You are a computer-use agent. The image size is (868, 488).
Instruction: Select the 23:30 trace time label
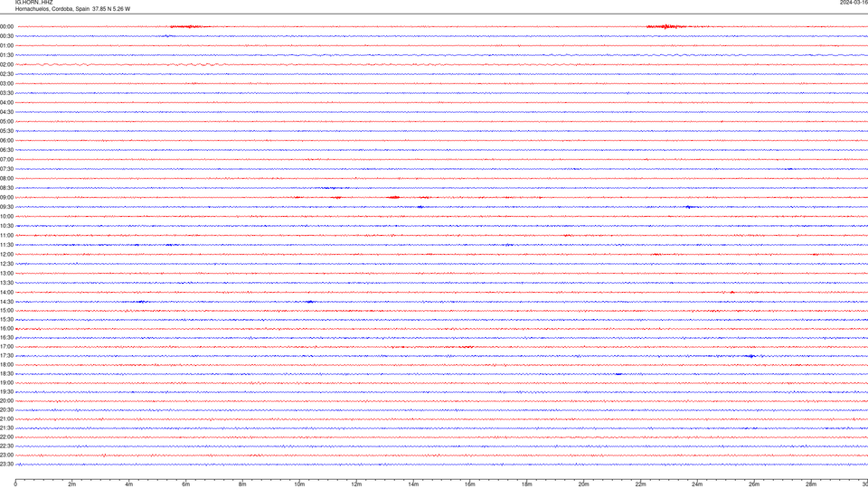tap(6, 465)
